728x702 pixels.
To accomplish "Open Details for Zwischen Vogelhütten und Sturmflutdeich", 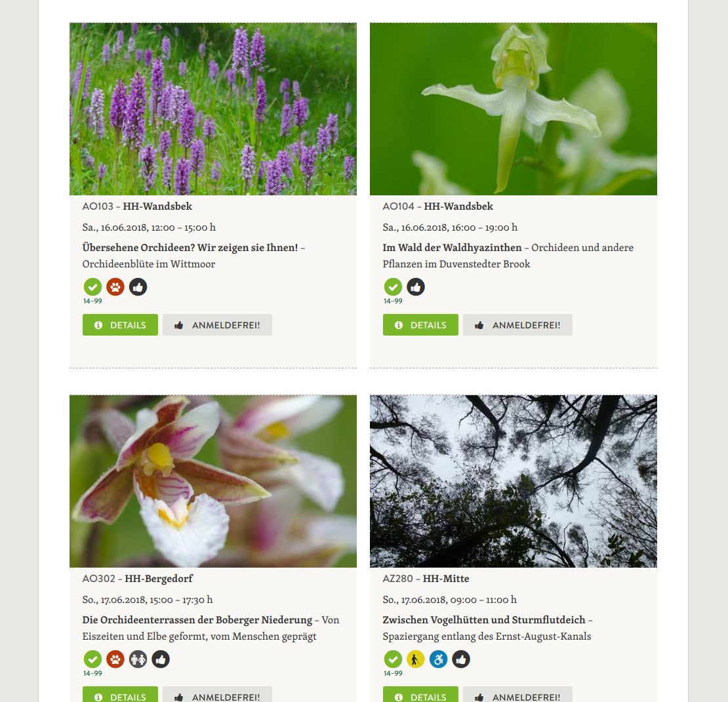I will click(420, 695).
